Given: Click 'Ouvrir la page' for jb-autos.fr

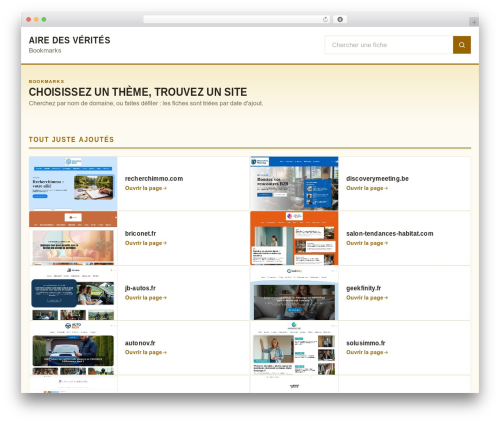Looking at the screenshot, I should point(146,298).
